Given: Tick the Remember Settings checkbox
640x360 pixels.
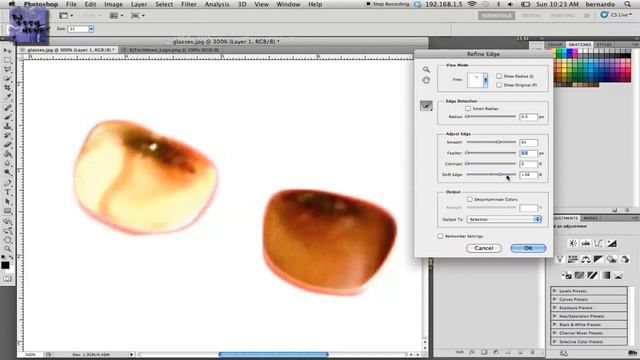Looking at the screenshot, I should (440, 236).
